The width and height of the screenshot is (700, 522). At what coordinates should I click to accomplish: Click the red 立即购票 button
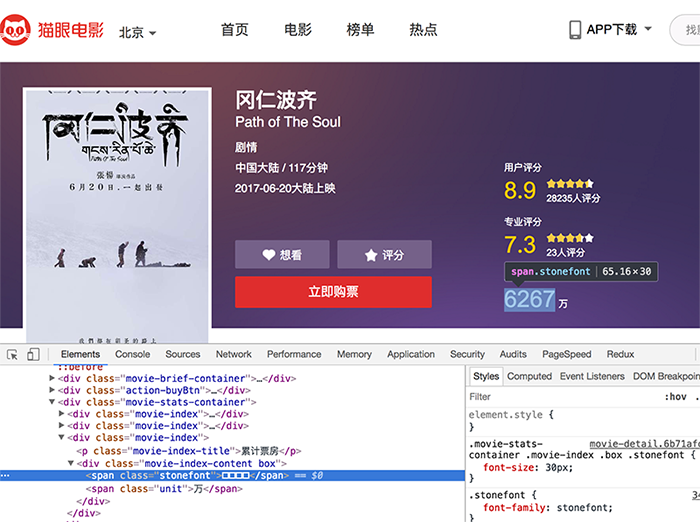coord(333,292)
